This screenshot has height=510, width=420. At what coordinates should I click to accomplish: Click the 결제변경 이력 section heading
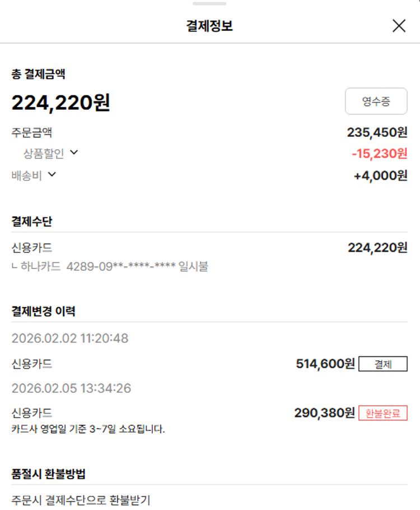[44, 312]
